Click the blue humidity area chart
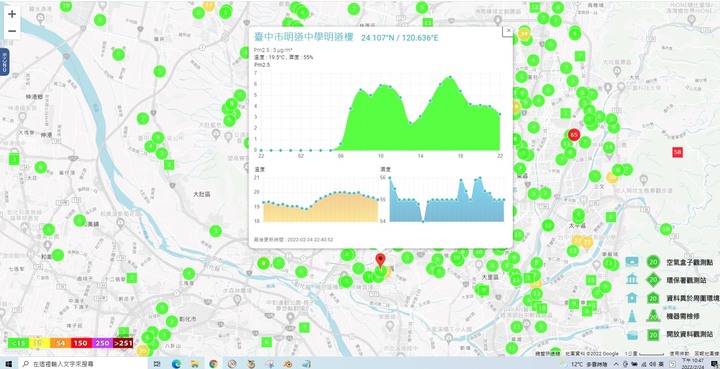Screen dimensions: 720x369 [447, 199]
